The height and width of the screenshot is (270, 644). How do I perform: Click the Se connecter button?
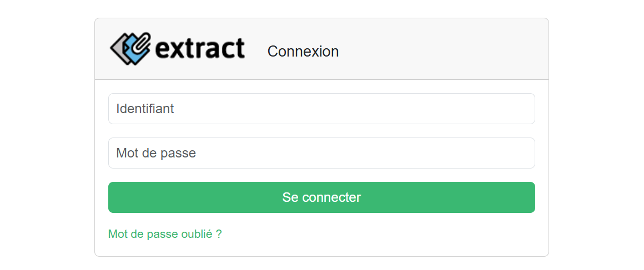321,197
